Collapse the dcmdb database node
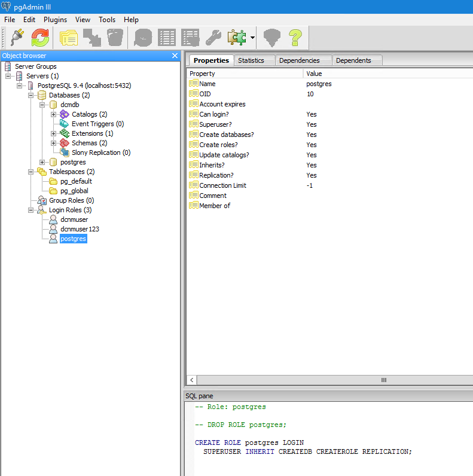The height and width of the screenshot is (476, 473). click(42, 105)
